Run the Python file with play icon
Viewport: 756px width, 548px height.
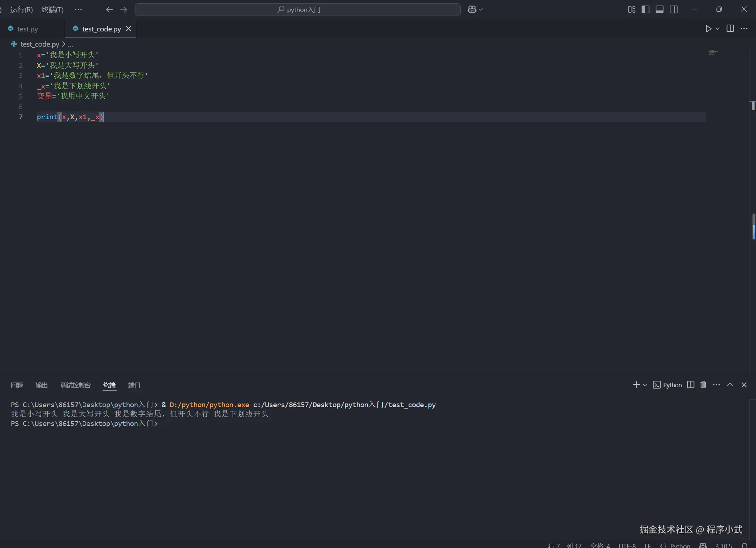708,29
